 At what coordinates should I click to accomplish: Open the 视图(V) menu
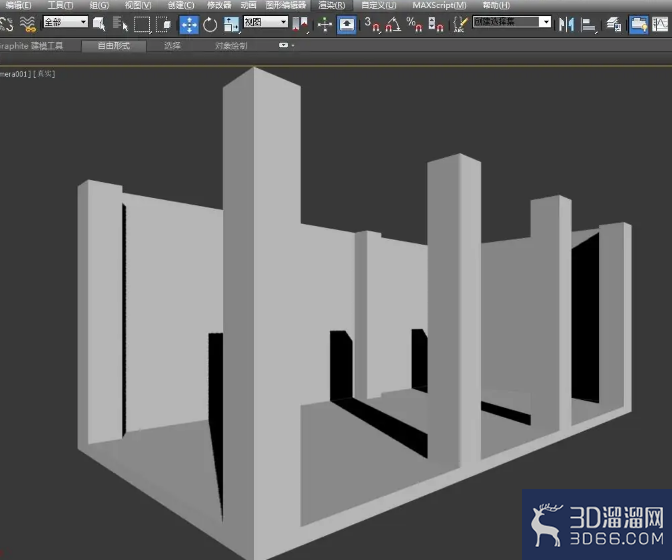[138, 6]
